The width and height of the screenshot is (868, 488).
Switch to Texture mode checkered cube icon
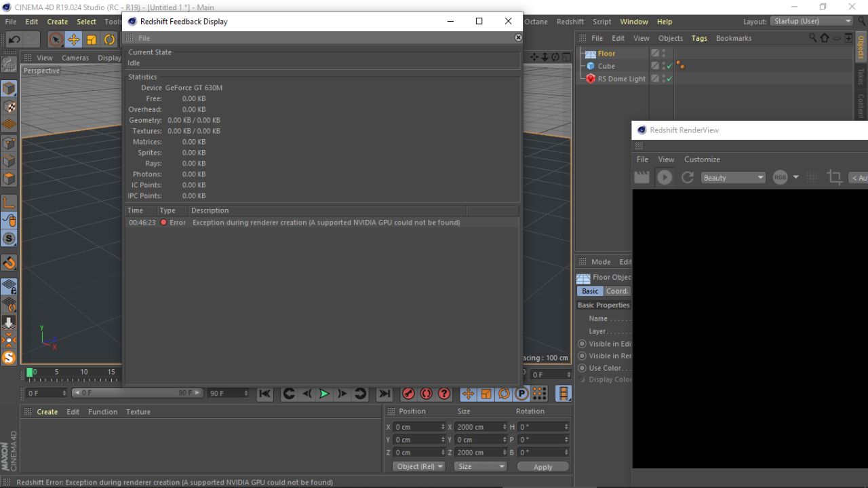pos(9,107)
